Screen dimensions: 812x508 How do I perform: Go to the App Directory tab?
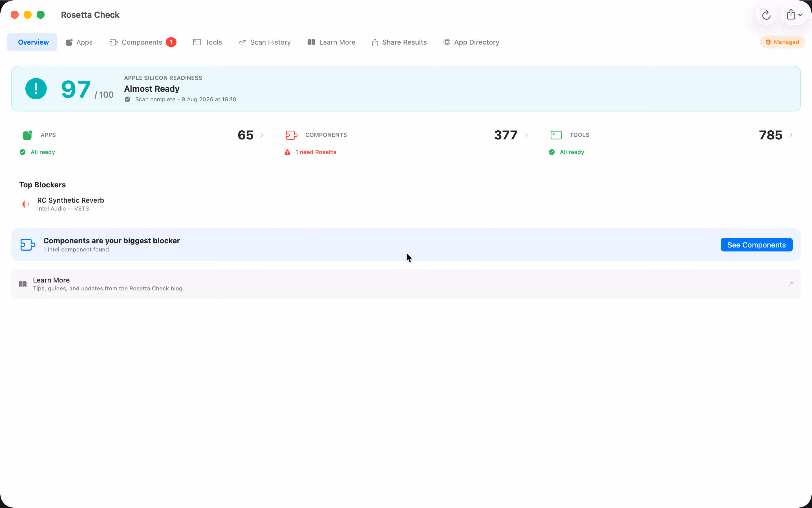pos(471,42)
